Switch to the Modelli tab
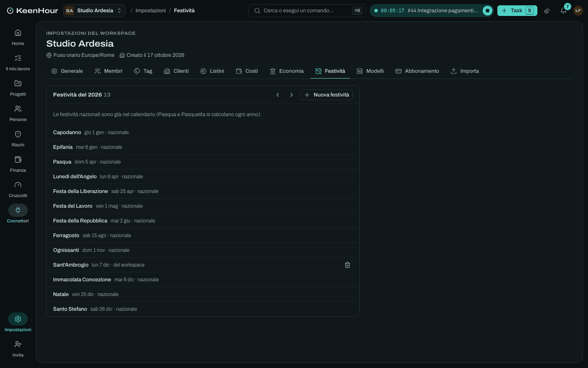The image size is (588, 368). tap(370, 71)
